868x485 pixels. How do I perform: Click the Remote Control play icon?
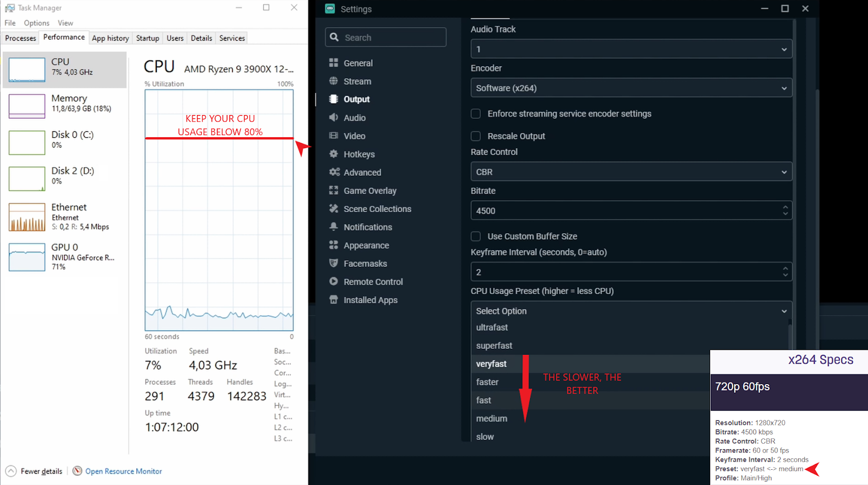pyautogui.click(x=334, y=281)
